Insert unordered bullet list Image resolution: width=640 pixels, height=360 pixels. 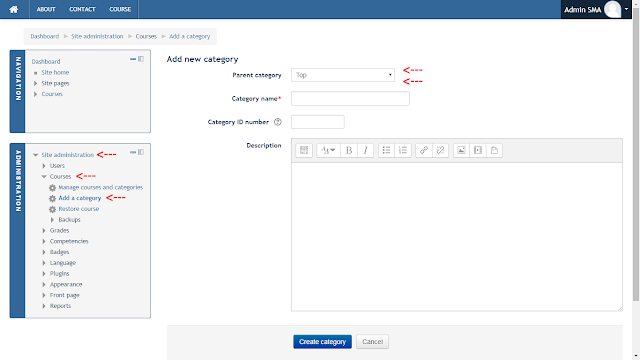pyautogui.click(x=387, y=150)
